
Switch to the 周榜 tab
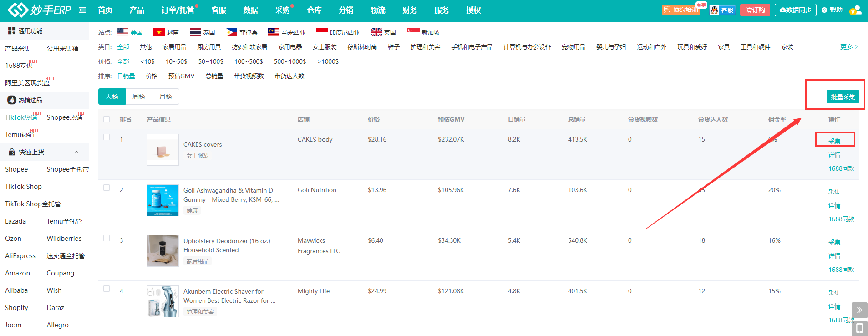[139, 97]
